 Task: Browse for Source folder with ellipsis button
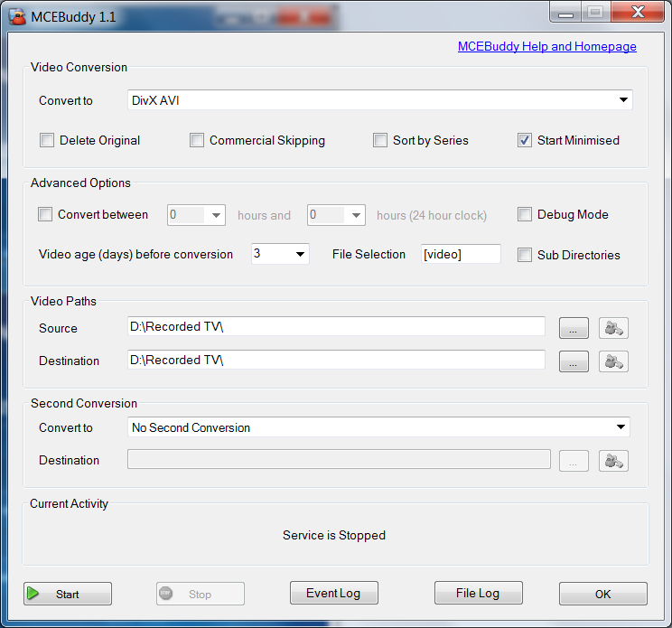click(x=574, y=328)
